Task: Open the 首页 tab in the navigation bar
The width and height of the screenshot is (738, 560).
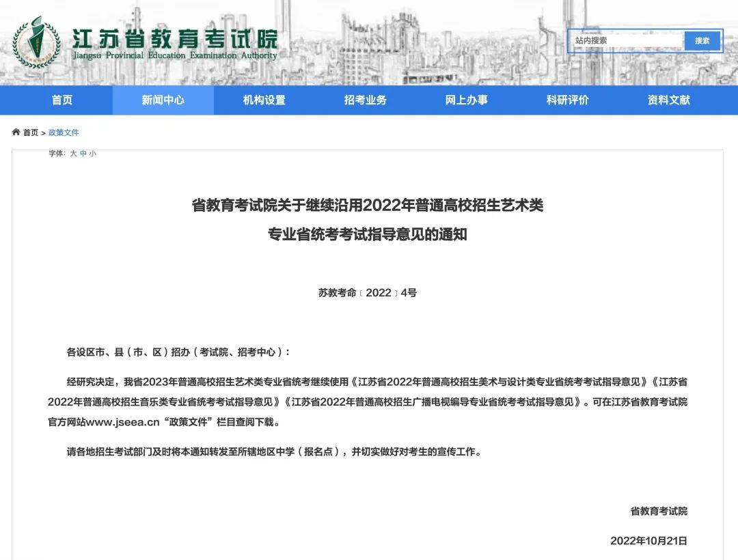Action: click(61, 100)
